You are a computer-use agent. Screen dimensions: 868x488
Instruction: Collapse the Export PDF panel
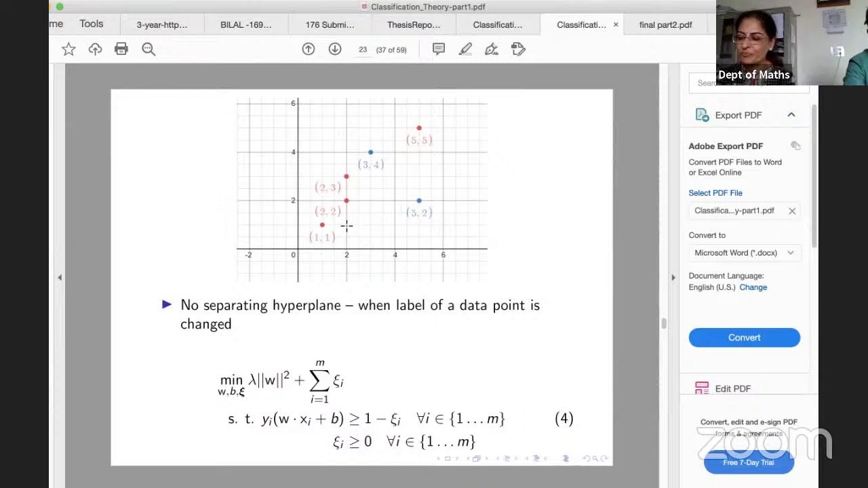791,115
